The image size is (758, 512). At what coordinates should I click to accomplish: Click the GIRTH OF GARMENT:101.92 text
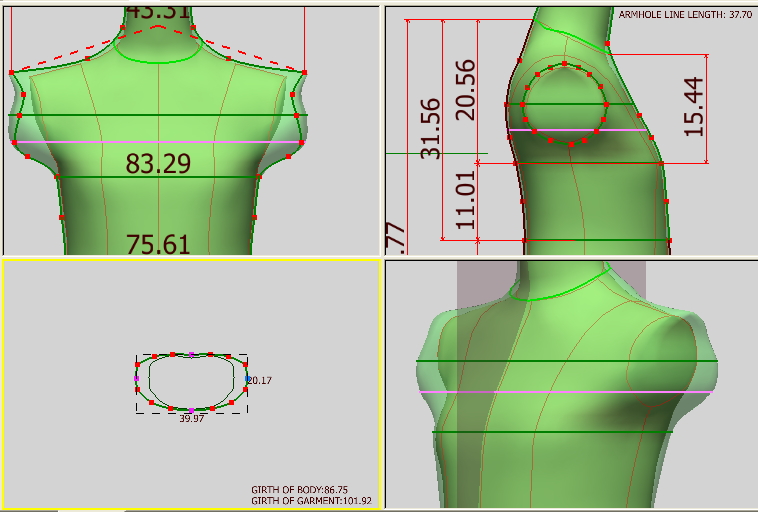(x=311, y=500)
